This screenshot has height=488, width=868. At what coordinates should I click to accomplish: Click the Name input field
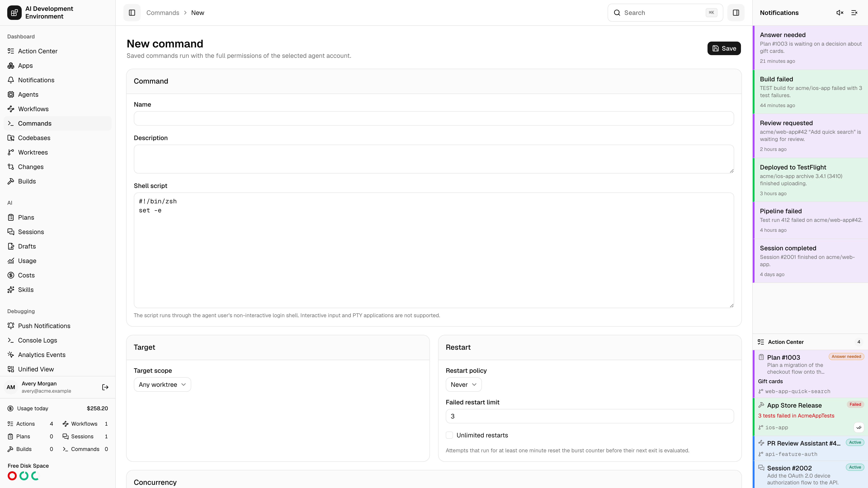pyautogui.click(x=434, y=119)
